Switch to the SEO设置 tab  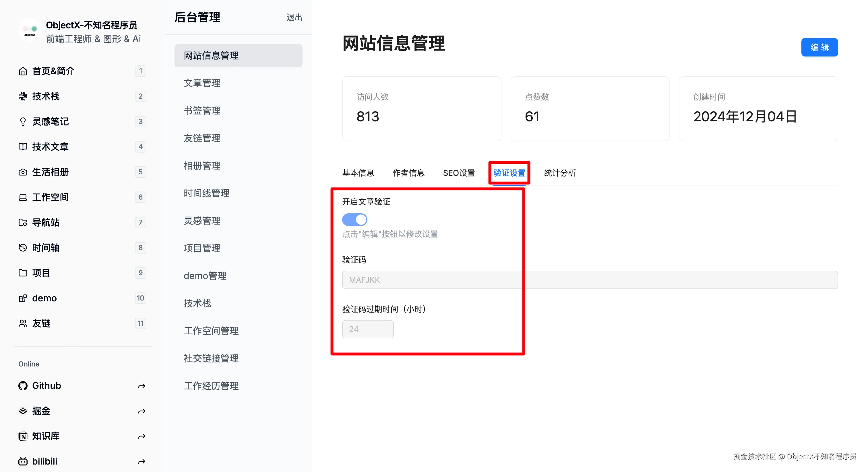point(459,173)
